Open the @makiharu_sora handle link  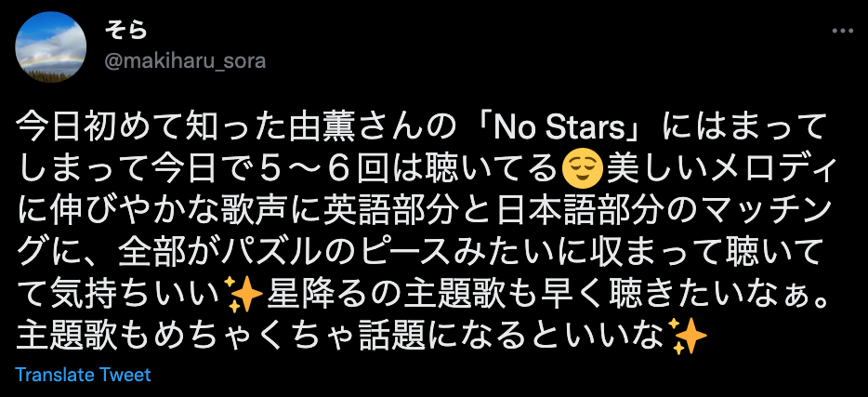coord(185,61)
